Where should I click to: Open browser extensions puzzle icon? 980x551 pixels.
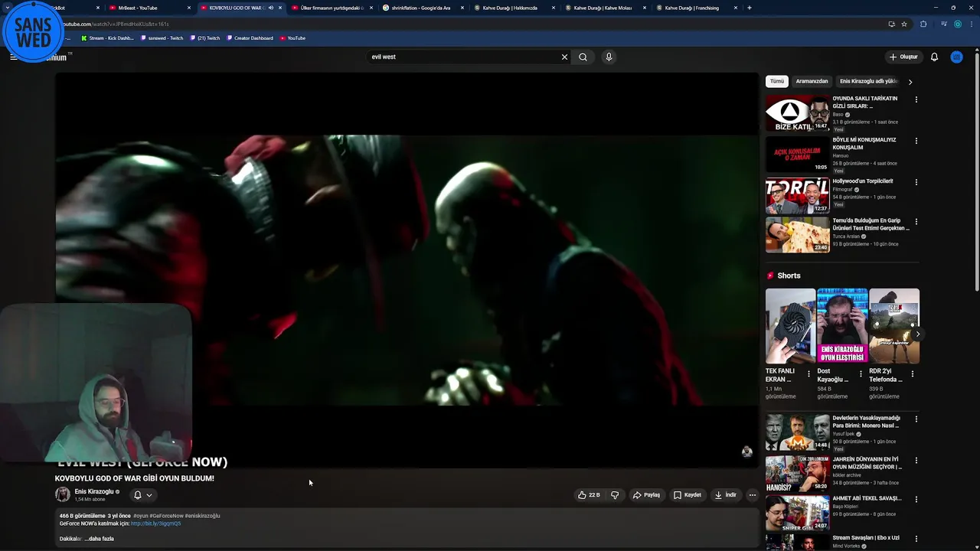[x=923, y=24]
